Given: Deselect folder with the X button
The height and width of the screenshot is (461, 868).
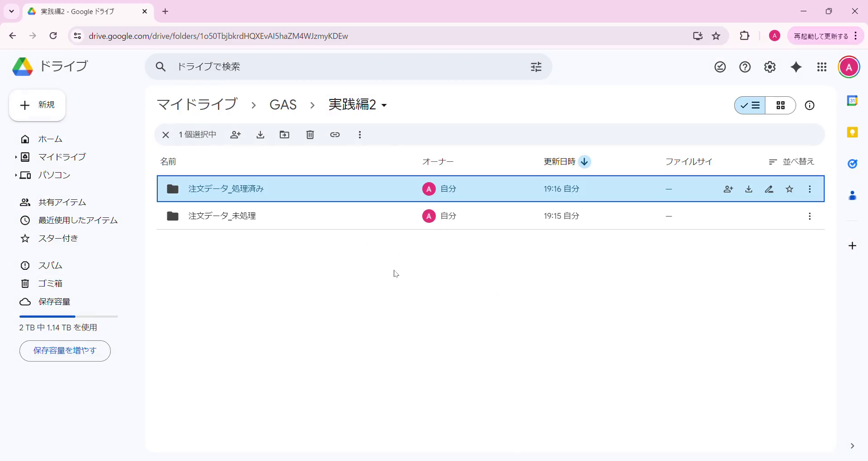Looking at the screenshot, I should point(165,135).
